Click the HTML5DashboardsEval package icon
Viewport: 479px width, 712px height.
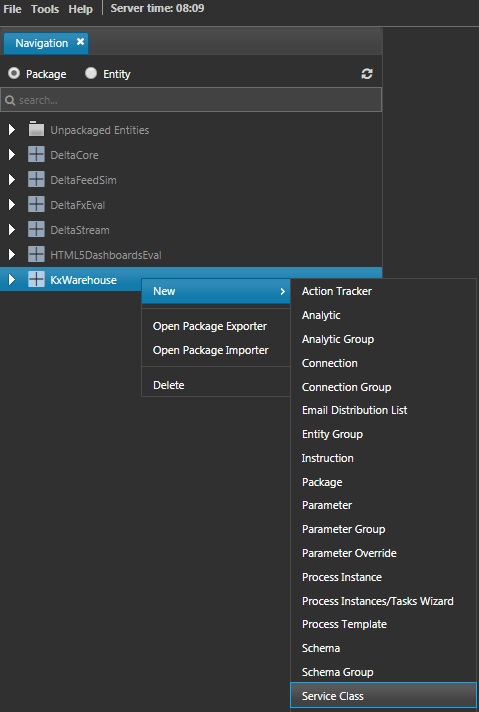tap(36, 255)
